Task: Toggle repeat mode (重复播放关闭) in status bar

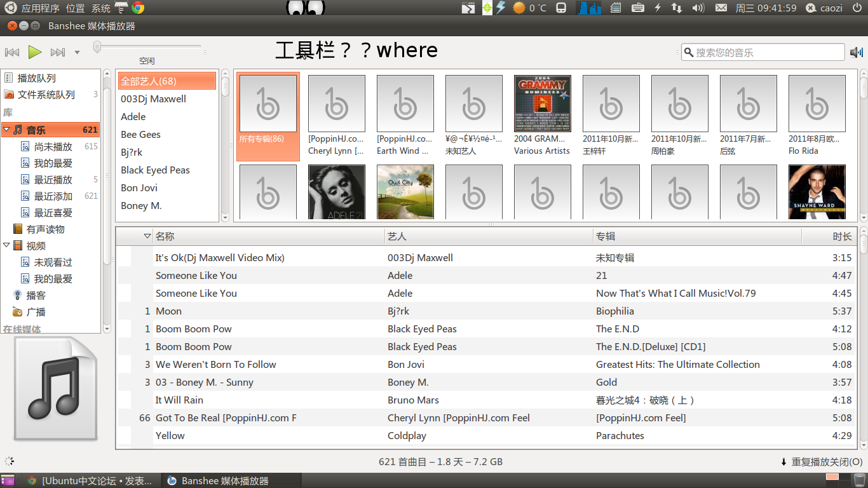Action: (x=821, y=462)
